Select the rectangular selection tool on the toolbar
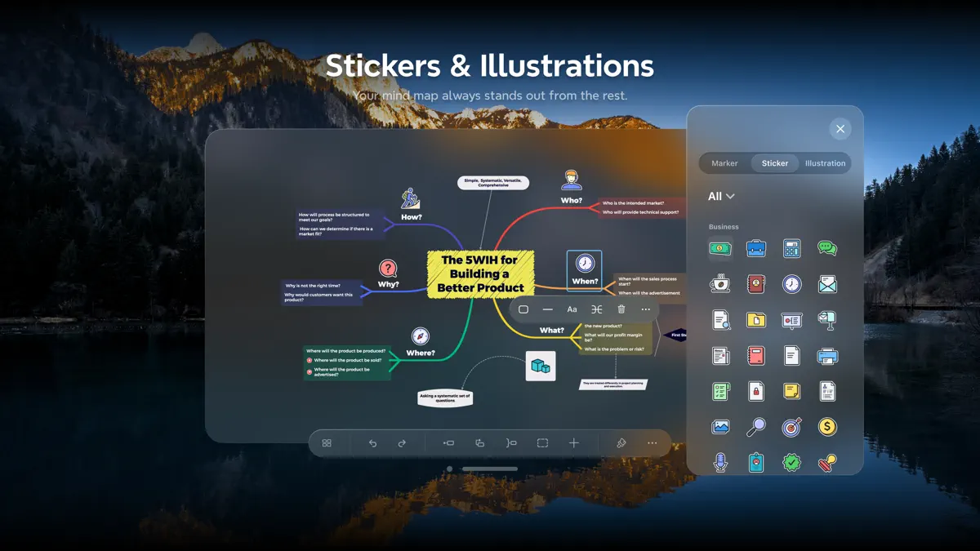 (542, 443)
